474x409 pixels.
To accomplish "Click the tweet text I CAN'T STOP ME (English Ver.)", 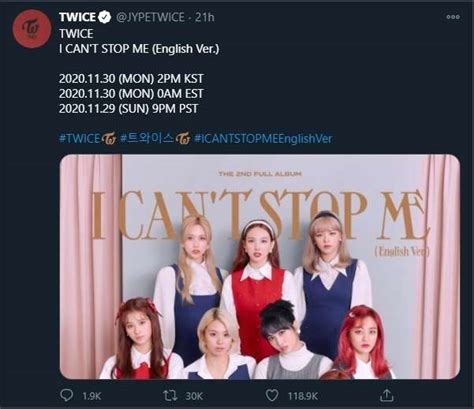I will pos(139,49).
